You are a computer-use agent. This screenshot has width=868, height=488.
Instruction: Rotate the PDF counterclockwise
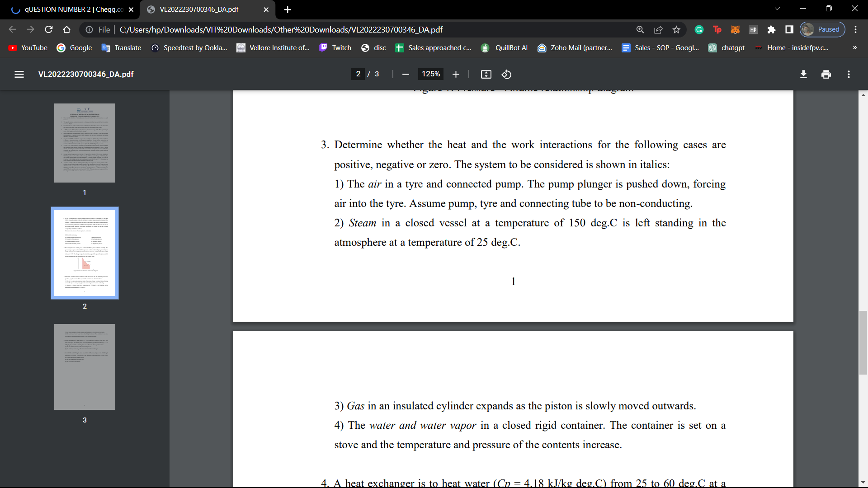pos(506,74)
